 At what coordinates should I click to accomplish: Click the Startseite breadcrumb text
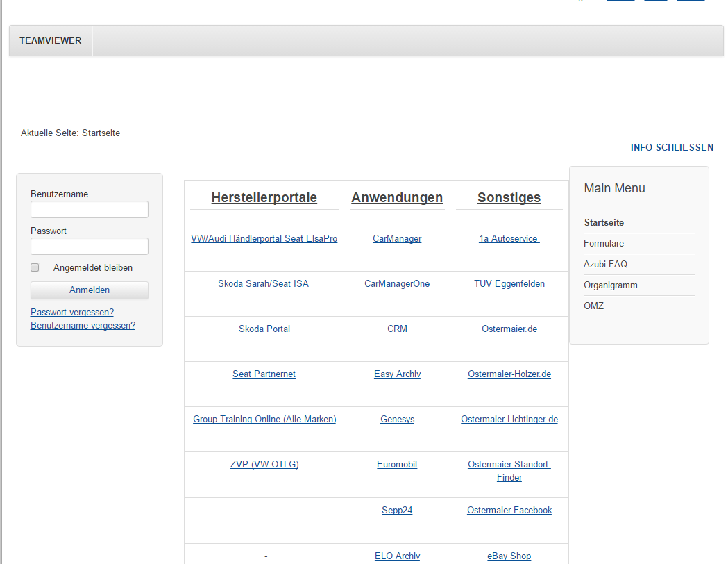(101, 133)
